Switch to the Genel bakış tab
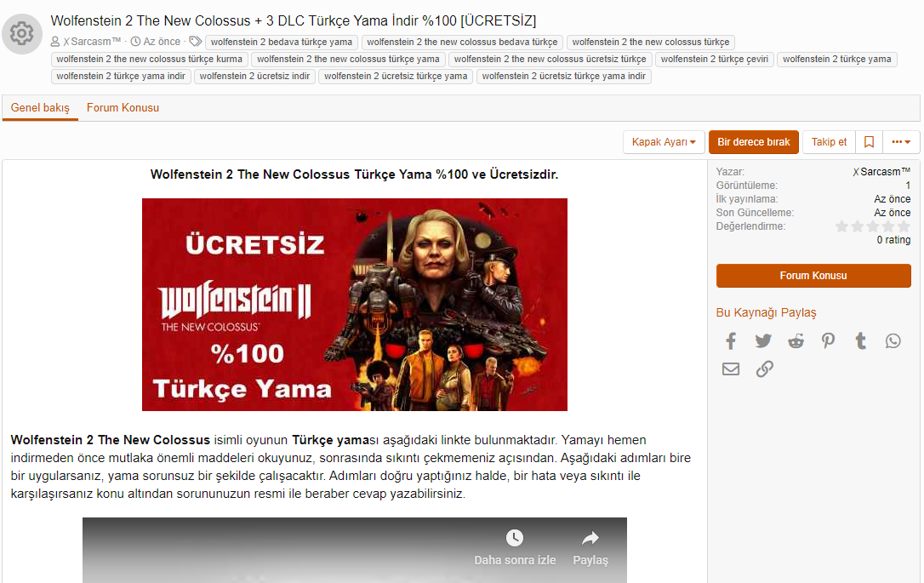The height and width of the screenshot is (583, 924). (40, 108)
